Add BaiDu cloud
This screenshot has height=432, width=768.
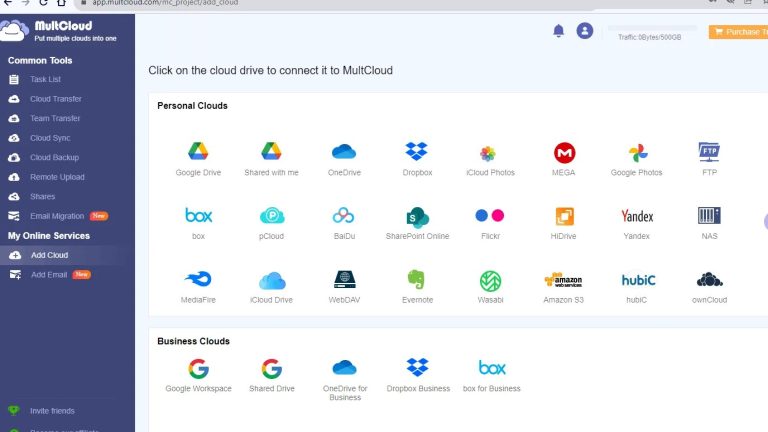pyautogui.click(x=344, y=223)
